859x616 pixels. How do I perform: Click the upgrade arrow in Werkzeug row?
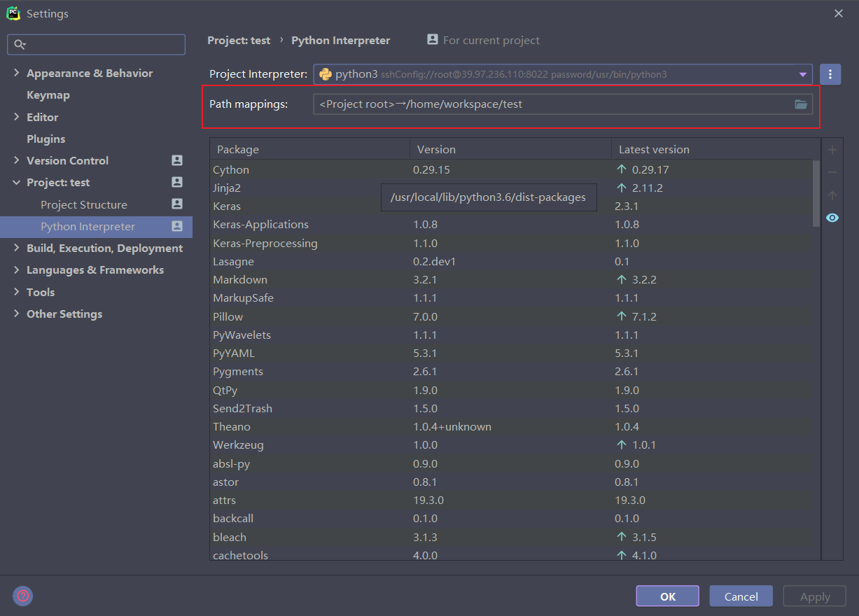click(x=621, y=444)
